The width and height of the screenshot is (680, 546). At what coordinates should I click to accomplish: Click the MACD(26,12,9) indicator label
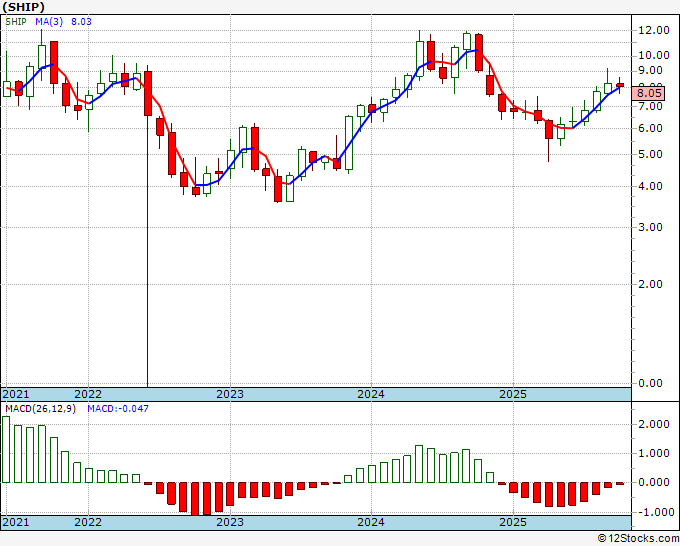pos(40,409)
